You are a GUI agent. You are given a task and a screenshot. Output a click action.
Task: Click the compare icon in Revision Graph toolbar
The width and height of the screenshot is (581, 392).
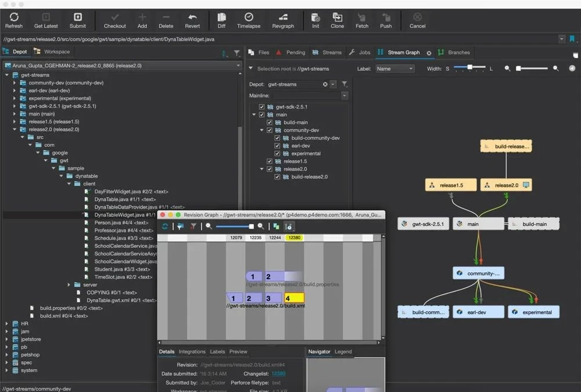(276, 226)
